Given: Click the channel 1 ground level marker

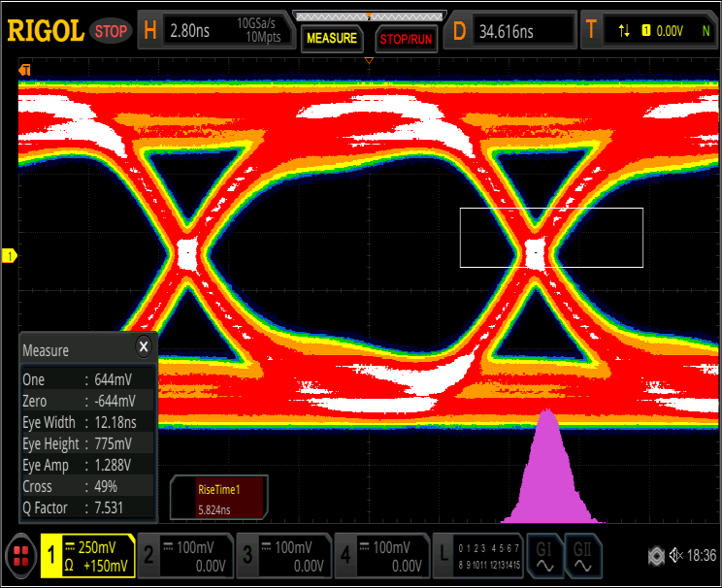Looking at the screenshot, I should [x=10, y=256].
